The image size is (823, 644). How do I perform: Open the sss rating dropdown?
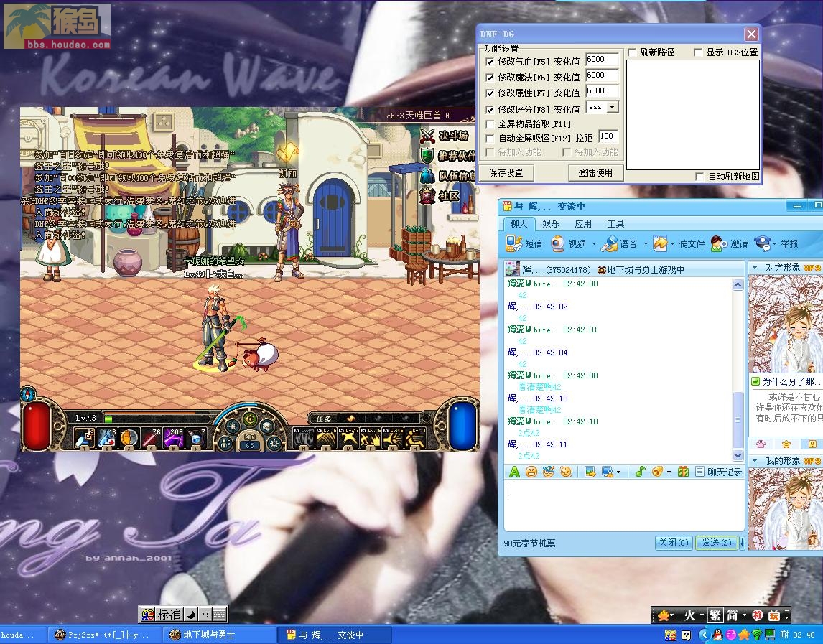click(613, 107)
